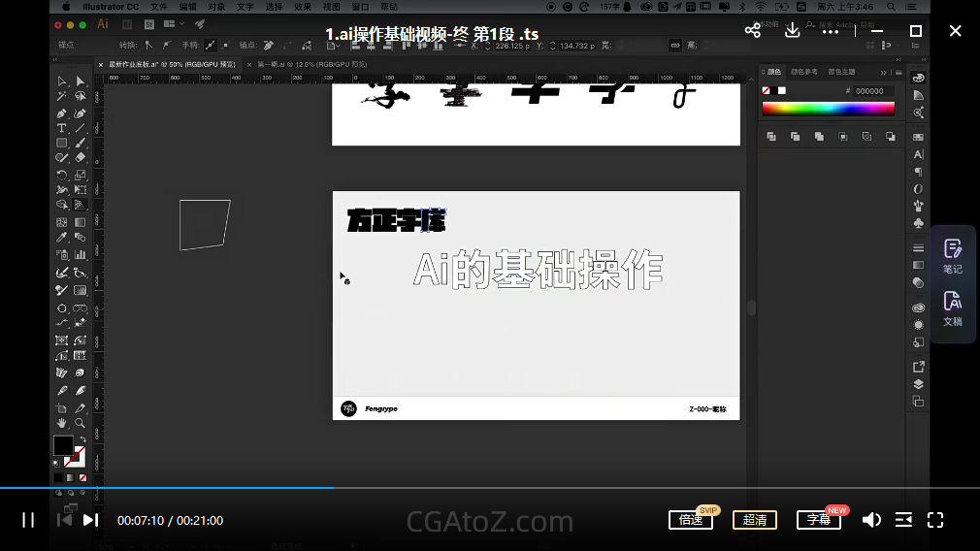
Task: Open more options three-dot menu
Action: (x=831, y=31)
